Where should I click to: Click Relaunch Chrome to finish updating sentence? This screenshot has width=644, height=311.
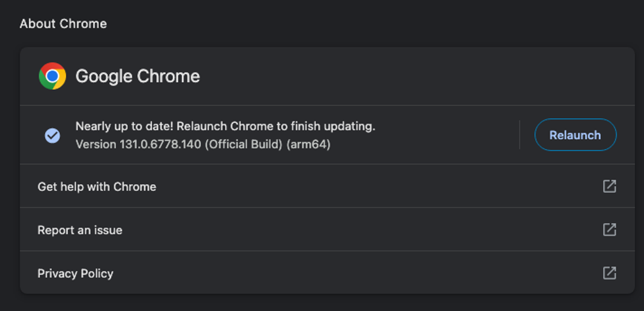click(x=276, y=126)
